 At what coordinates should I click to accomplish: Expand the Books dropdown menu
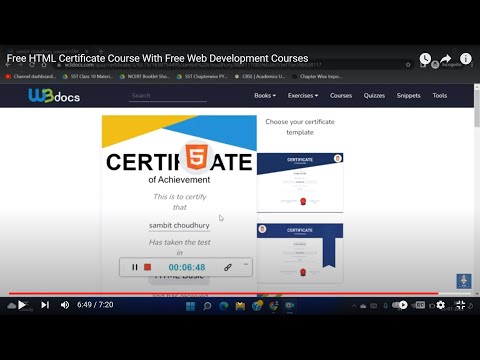point(265,96)
